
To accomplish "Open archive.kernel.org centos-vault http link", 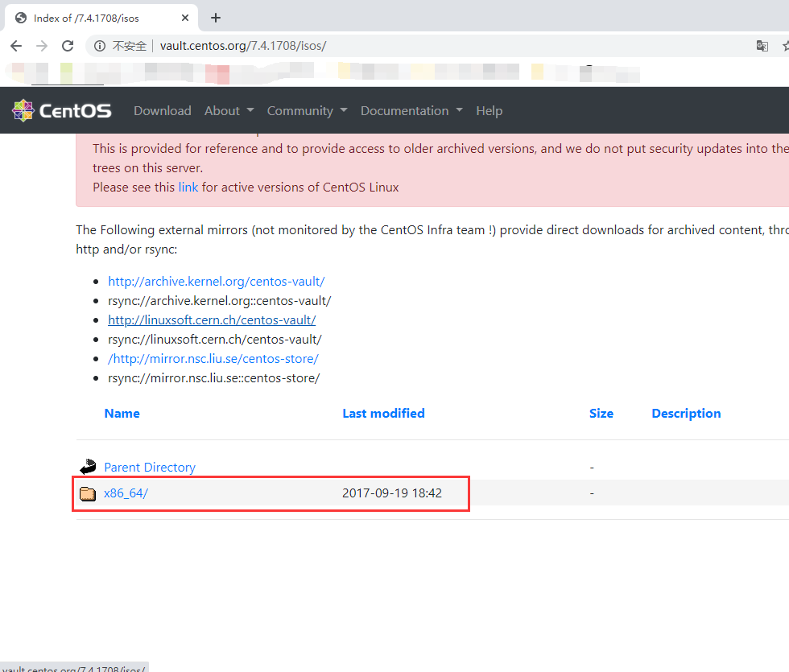I will click(217, 281).
